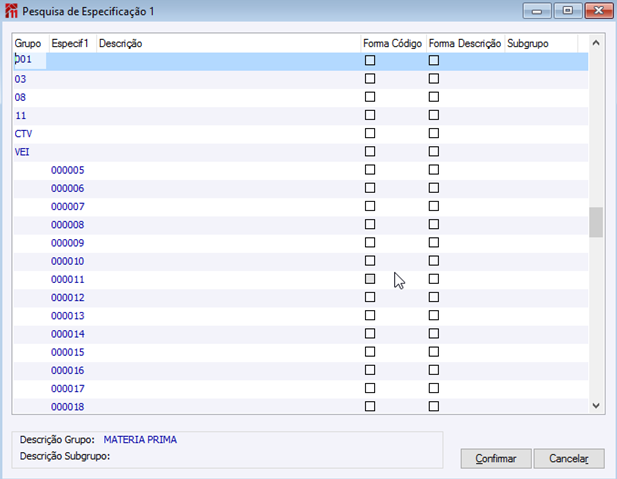Check Forma Código in VEI row
The width and height of the screenshot is (617, 479).
coord(370,152)
